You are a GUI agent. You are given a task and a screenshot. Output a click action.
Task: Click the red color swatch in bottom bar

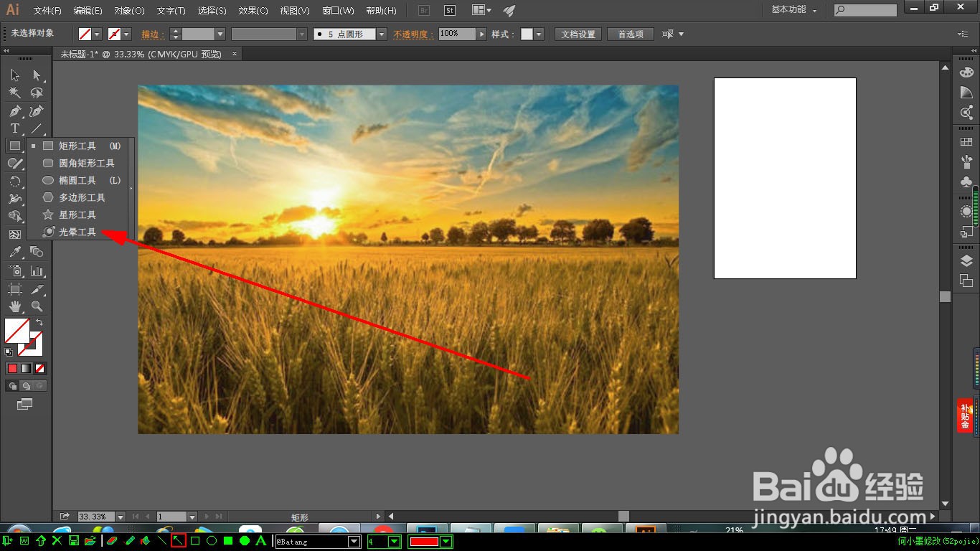click(424, 542)
